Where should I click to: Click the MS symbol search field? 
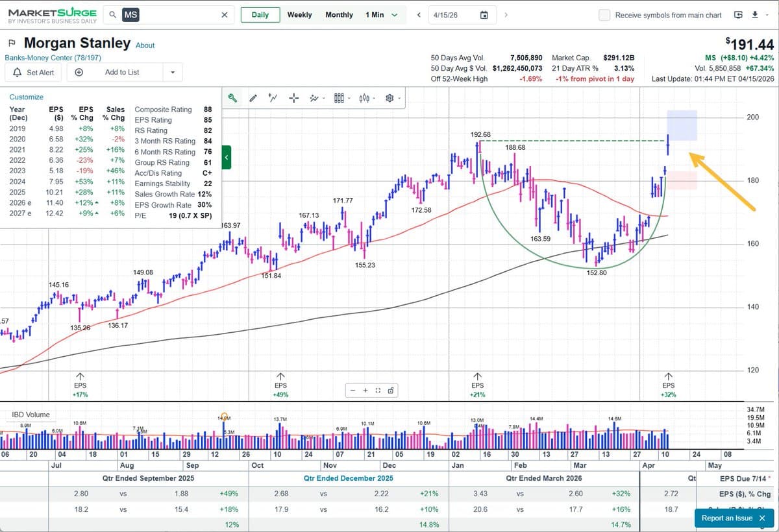pyautogui.click(x=170, y=15)
